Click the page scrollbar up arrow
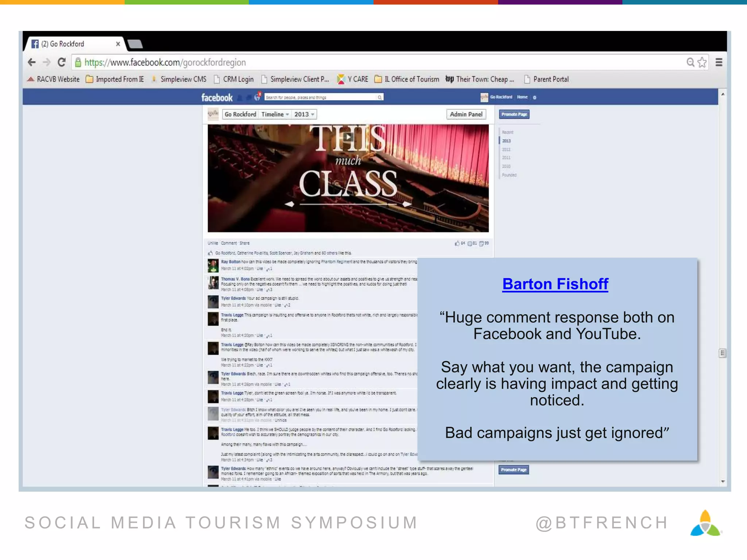This screenshot has width=747, height=560. tap(723, 94)
